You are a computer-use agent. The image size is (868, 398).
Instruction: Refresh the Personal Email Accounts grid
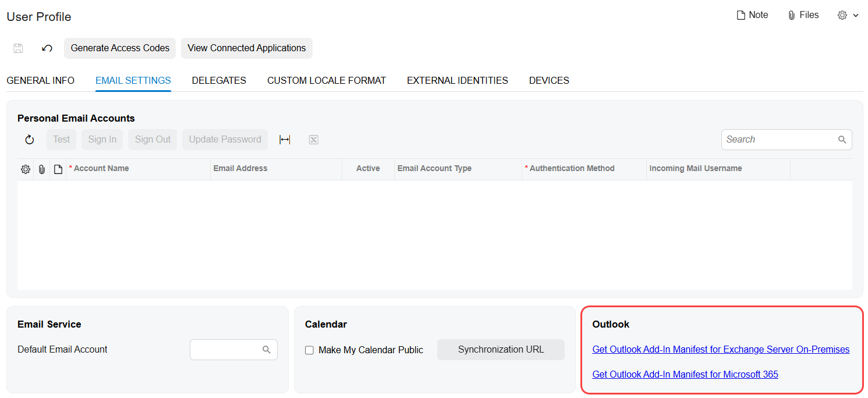30,140
